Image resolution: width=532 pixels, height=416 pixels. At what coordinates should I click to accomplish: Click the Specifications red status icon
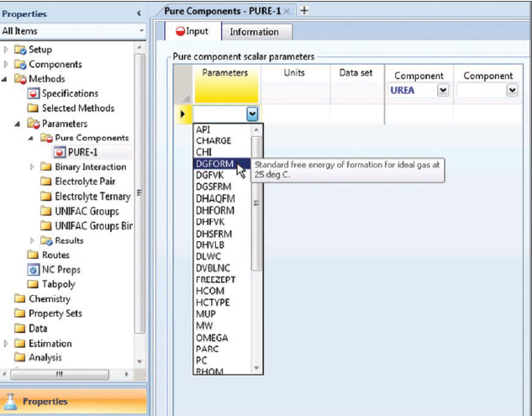tap(34, 93)
